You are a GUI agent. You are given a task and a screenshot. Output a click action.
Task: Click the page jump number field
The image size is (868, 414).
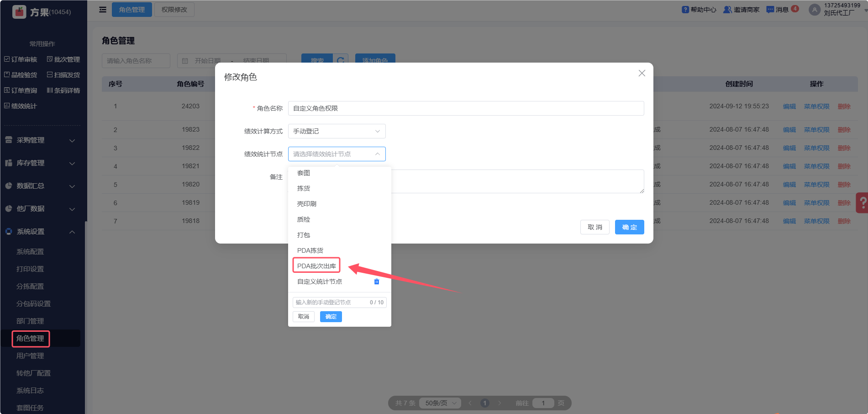click(543, 403)
